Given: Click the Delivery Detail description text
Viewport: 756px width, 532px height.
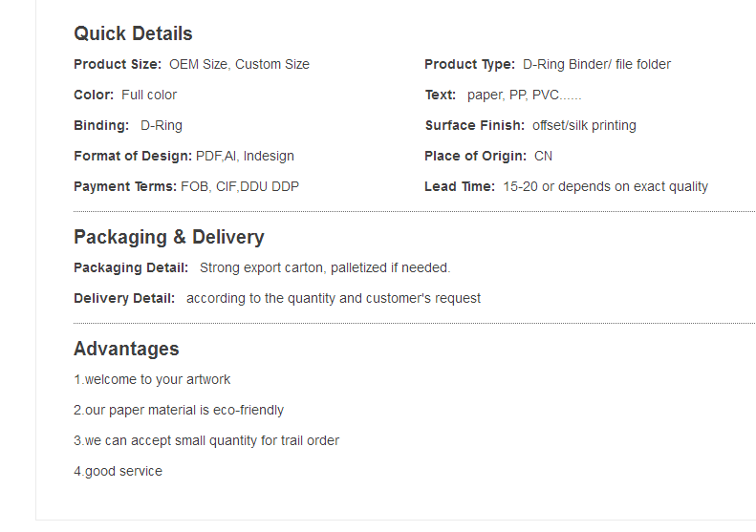Looking at the screenshot, I should click(x=334, y=298).
